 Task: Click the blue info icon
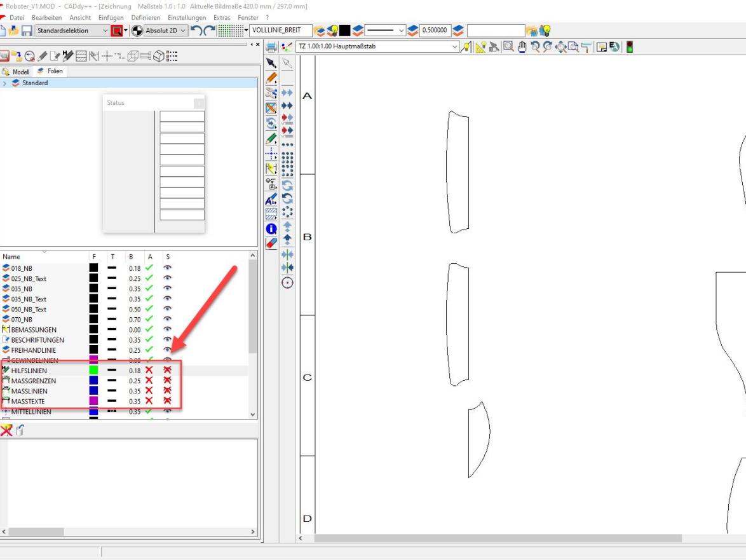pos(271,229)
